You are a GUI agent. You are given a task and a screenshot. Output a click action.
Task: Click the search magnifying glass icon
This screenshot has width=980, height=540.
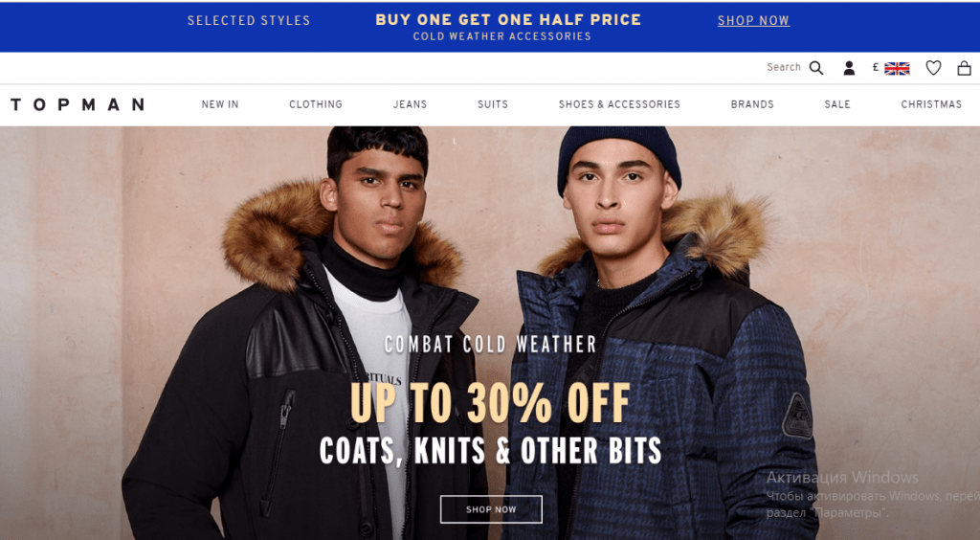pyautogui.click(x=816, y=67)
